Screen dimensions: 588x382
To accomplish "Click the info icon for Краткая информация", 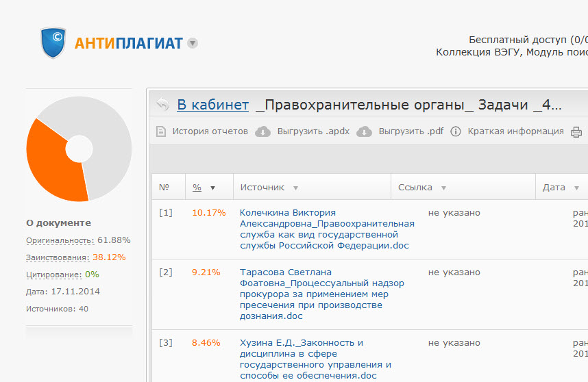I will click(456, 131).
